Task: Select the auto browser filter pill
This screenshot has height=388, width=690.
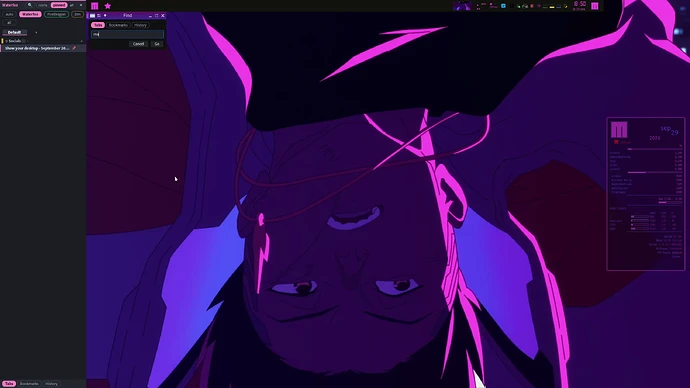Action: [9, 15]
